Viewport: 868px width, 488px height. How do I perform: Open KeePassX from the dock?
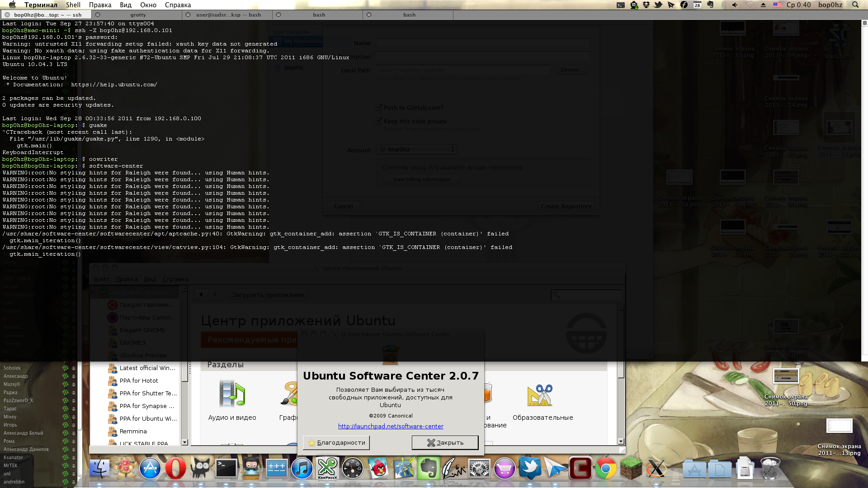coord(327,468)
